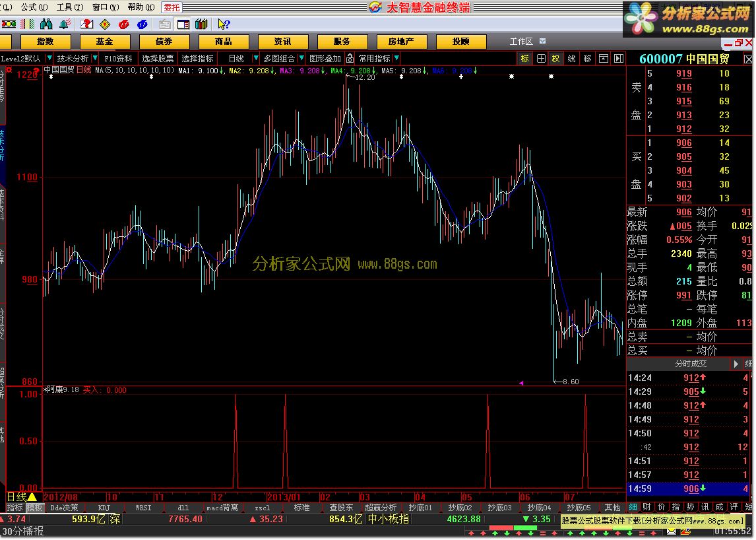Click the 投顾 yellow button
The width and height of the screenshot is (756, 540).
coord(460,42)
